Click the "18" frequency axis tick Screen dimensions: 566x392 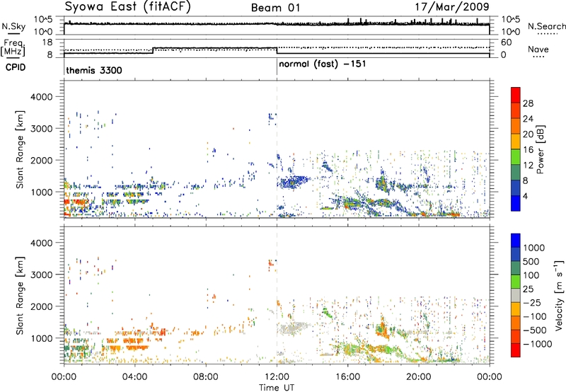(x=47, y=42)
